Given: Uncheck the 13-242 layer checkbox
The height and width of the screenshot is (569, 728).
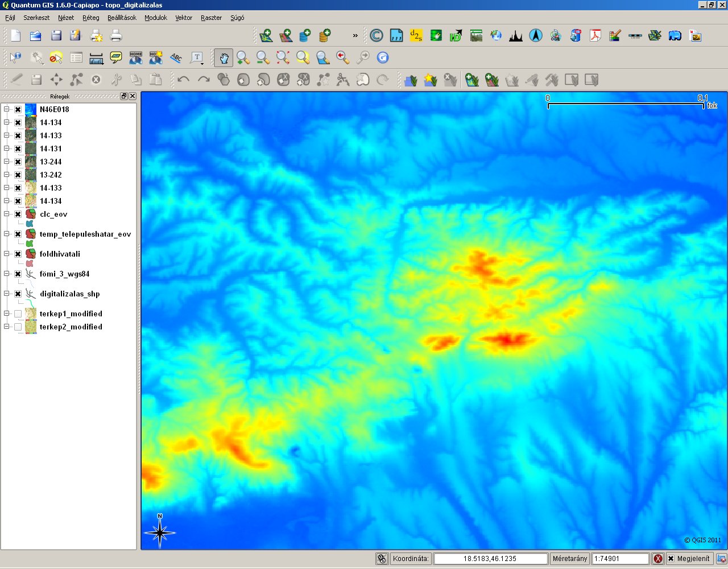Looking at the screenshot, I should [18, 175].
